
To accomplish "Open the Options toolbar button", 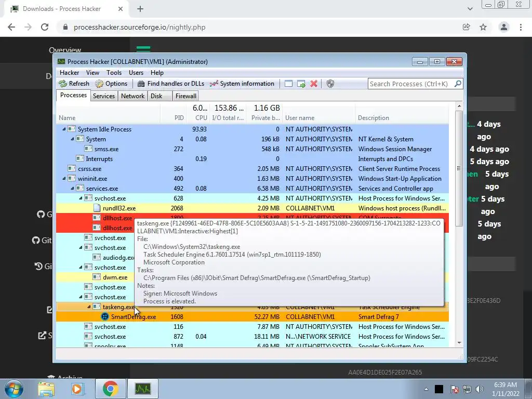I will click(111, 84).
